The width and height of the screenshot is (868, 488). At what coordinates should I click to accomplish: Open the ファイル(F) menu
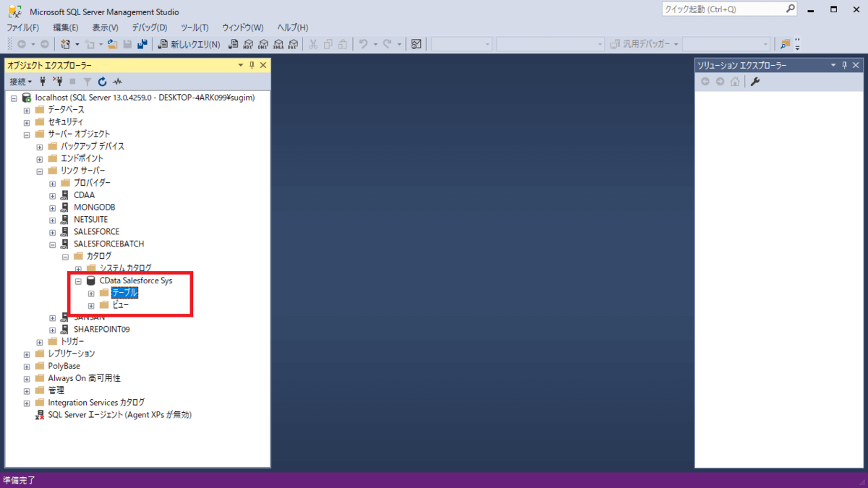click(x=23, y=27)
